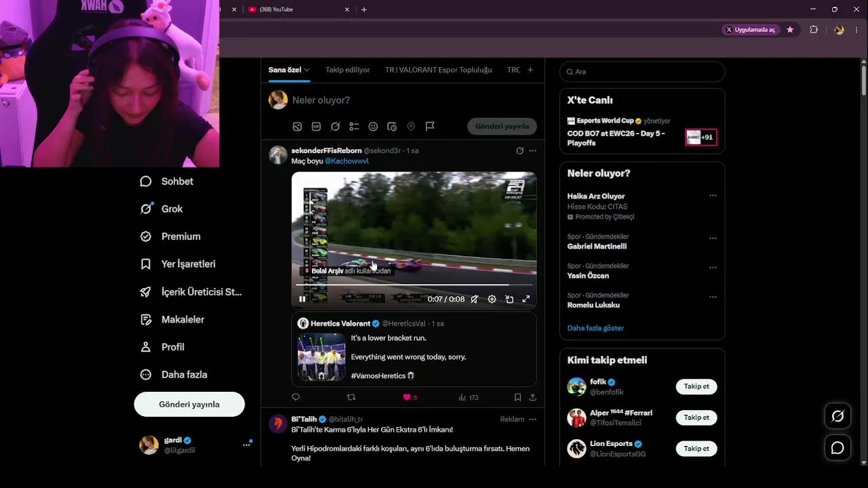Image resolution: width=868 pixels, height=488 pixels.
Task: Open account menu dots beside gardi
Action: (246, 445)
